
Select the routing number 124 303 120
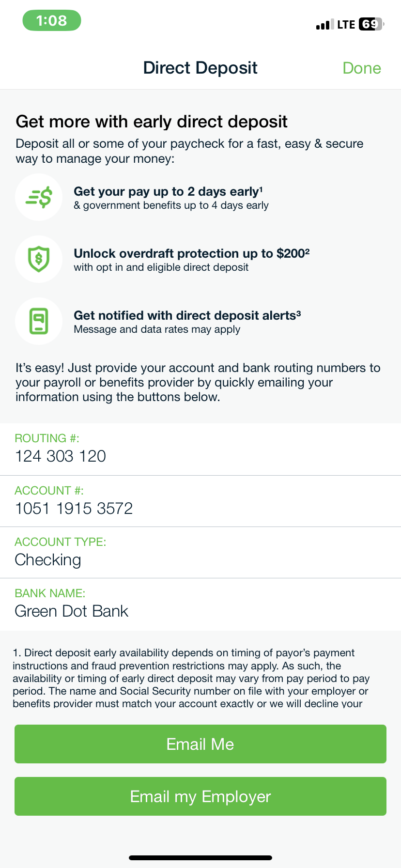click(x=61, y=456)
